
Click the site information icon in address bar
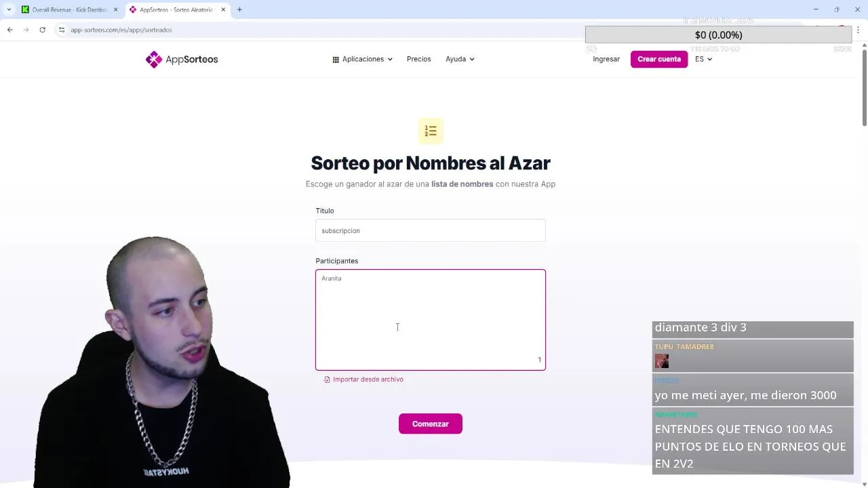click(x=62, y=30)
